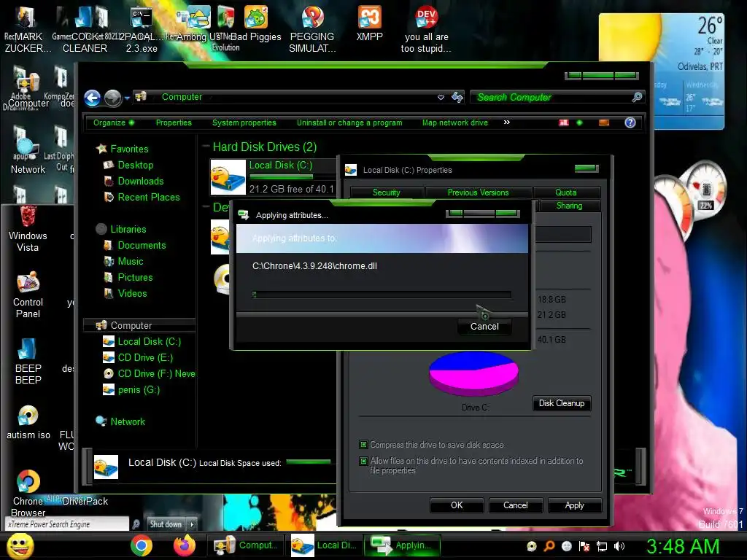Click Apply in Local Disk Properties
747x560 pixels.
pos(575,506)
